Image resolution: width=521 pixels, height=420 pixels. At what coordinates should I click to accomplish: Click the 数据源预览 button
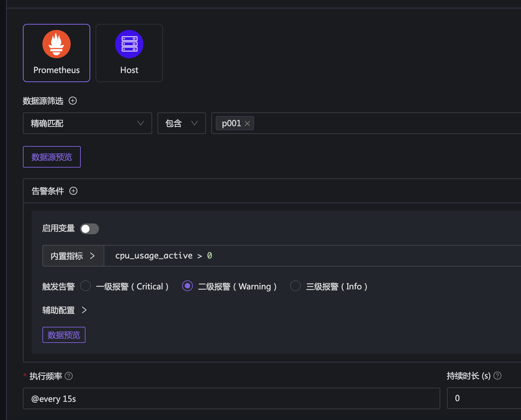click(52, 157)
